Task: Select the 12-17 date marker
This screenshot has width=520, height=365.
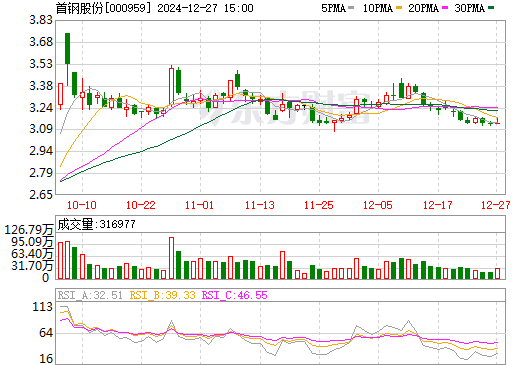Action: 438,205
